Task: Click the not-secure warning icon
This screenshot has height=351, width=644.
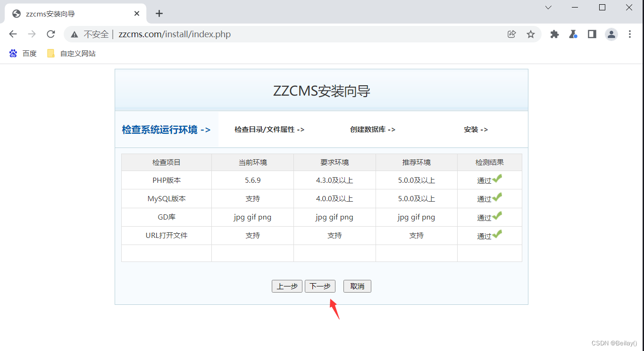Action: (x=75, y=34)
